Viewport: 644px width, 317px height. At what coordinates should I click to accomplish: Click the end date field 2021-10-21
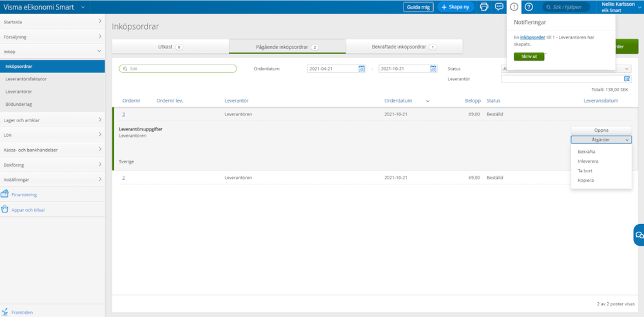click(408, 68)
